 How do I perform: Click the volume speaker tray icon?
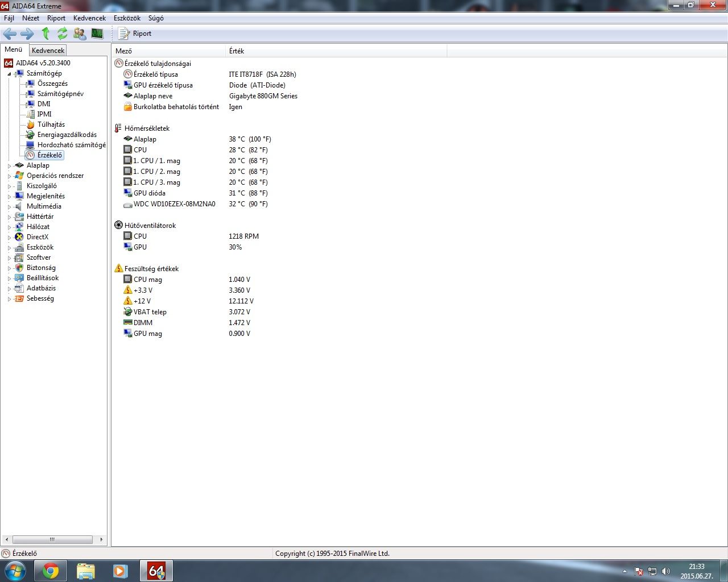(666, 571)
